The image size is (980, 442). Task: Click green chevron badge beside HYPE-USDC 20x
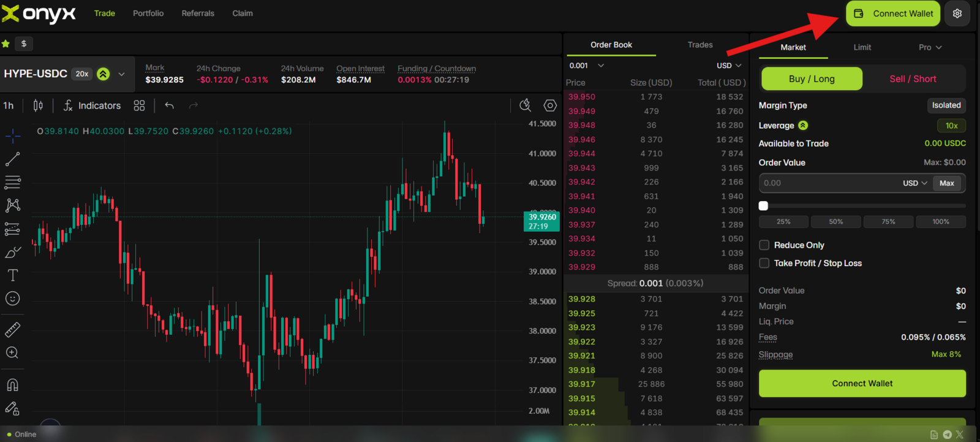point(104,74)
